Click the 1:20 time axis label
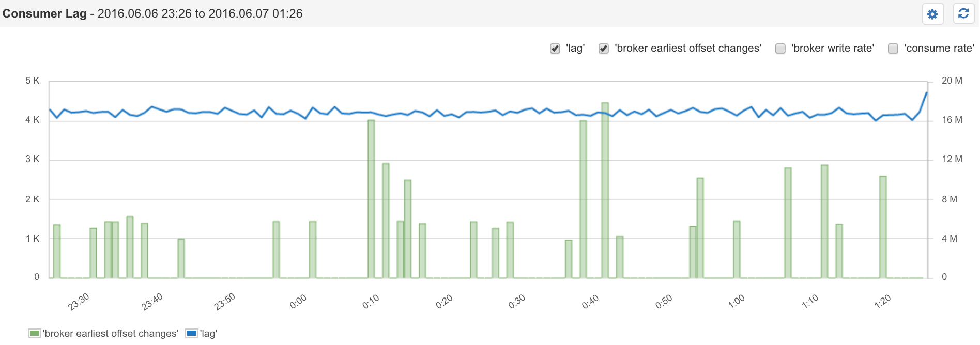The width and height of the screenshot is (980, 345). coord(883,302)
